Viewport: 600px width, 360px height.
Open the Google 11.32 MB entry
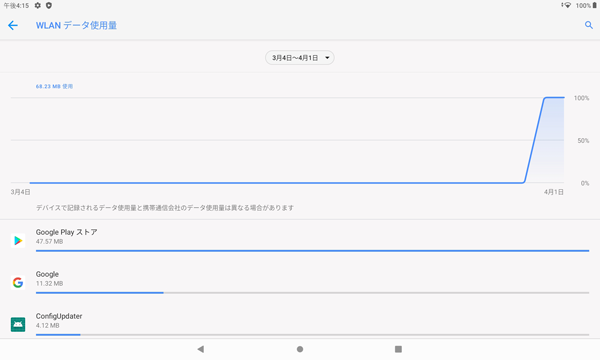300,282
